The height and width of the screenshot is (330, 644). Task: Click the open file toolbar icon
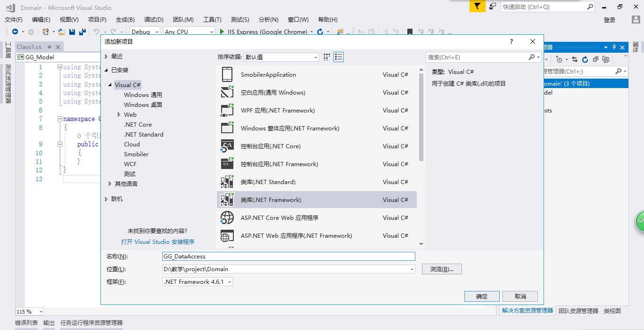(x=61, y=32)
